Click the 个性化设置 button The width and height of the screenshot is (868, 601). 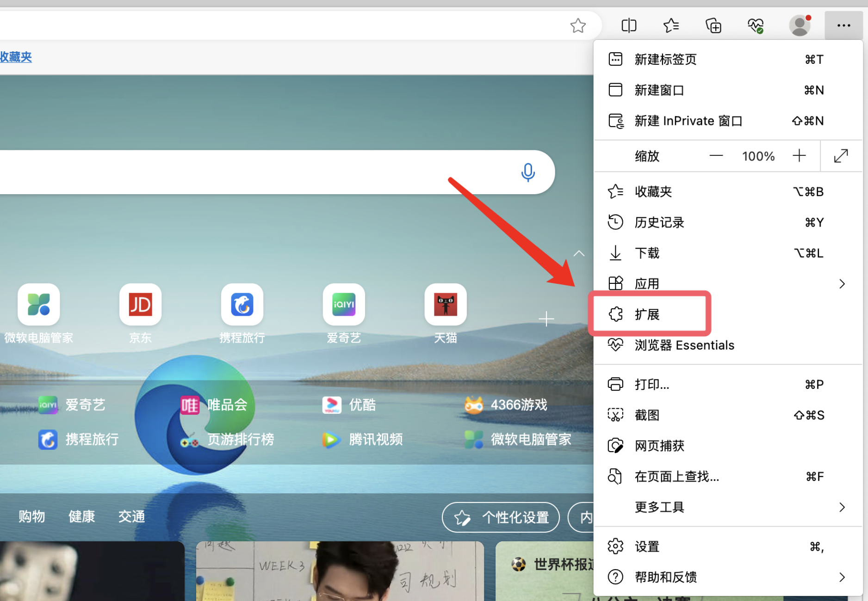(x=501, y=517)
